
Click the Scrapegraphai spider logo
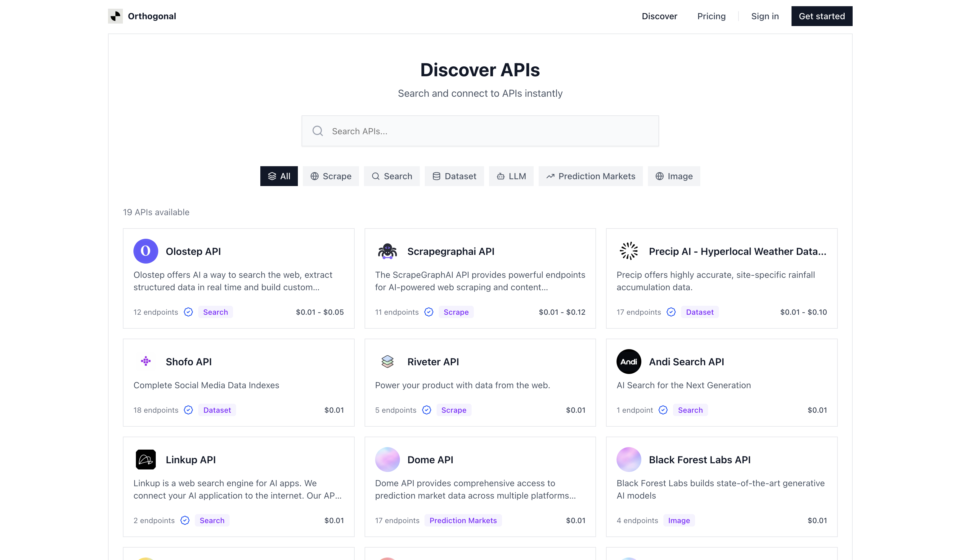pos(387,251)
